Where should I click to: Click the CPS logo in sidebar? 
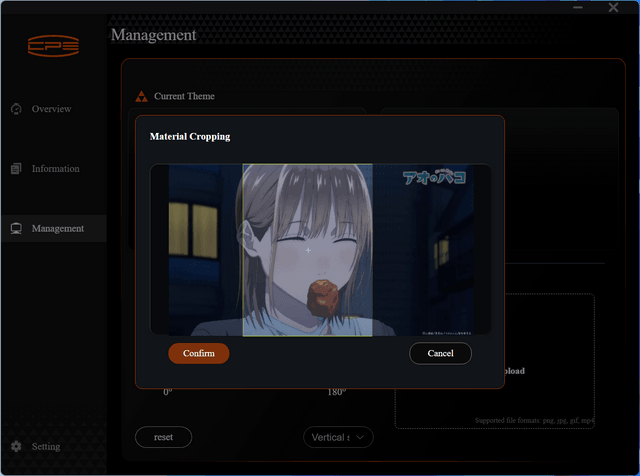tap(53, 46)
